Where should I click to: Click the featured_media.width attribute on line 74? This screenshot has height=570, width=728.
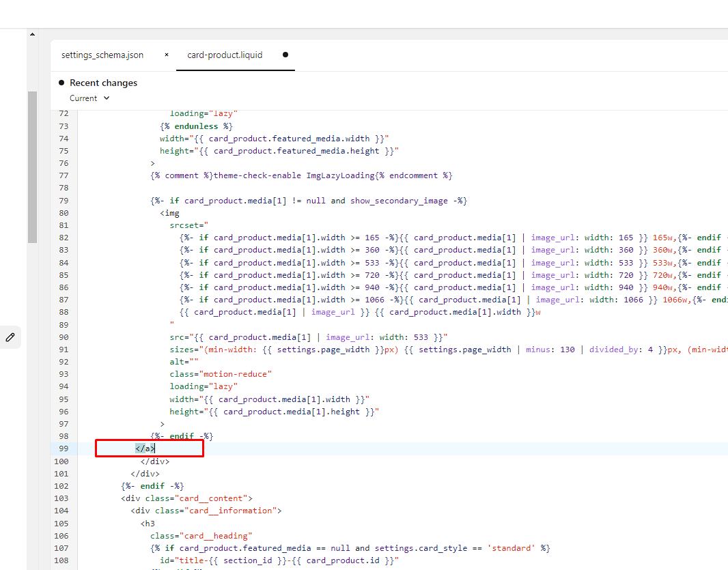coord(275,139)
